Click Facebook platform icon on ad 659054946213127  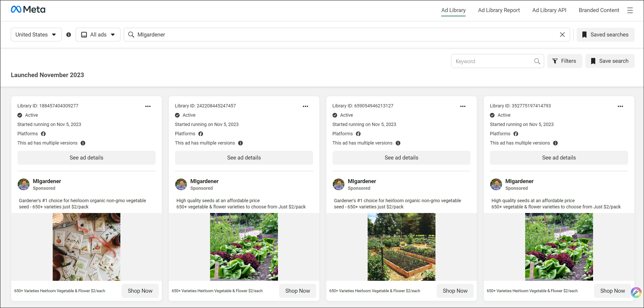(358, 134)
